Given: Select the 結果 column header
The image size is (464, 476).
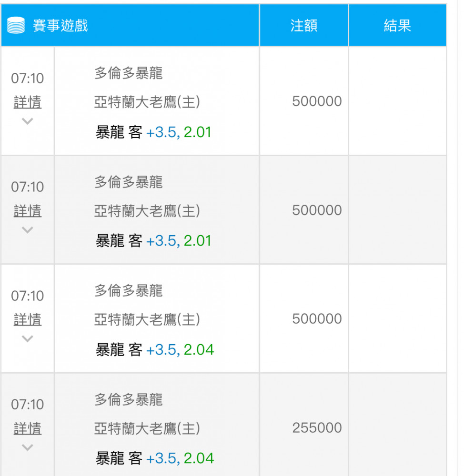Looking at the screenshot, I should point(397,26).
